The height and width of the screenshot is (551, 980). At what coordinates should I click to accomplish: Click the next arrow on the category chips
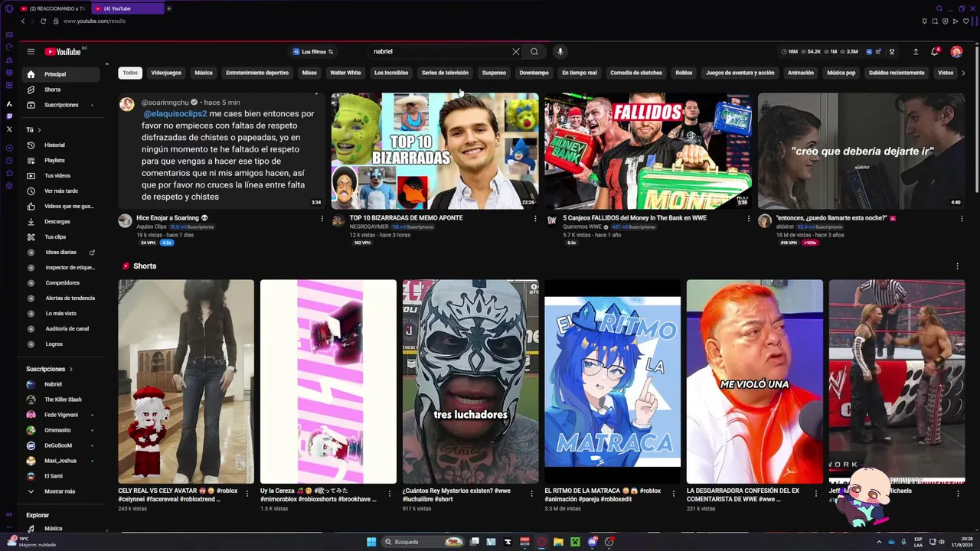click(963, 73)
